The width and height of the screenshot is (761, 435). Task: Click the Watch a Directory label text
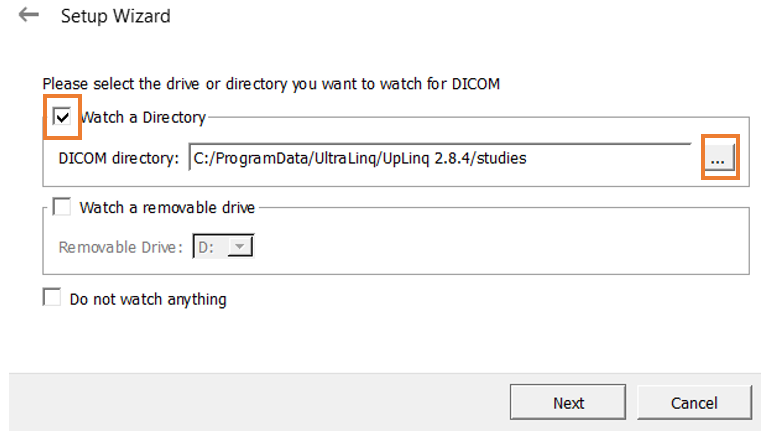(x=143, y=117)
